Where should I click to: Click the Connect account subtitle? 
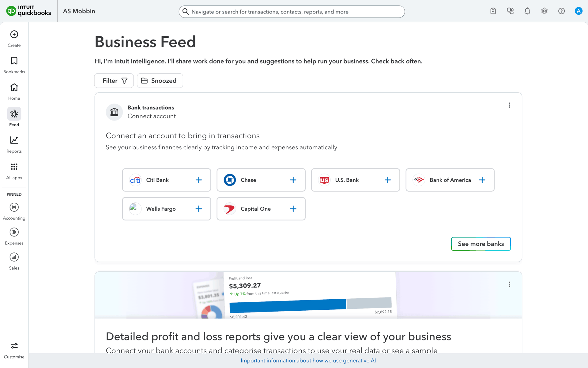(x=152, y=116)
